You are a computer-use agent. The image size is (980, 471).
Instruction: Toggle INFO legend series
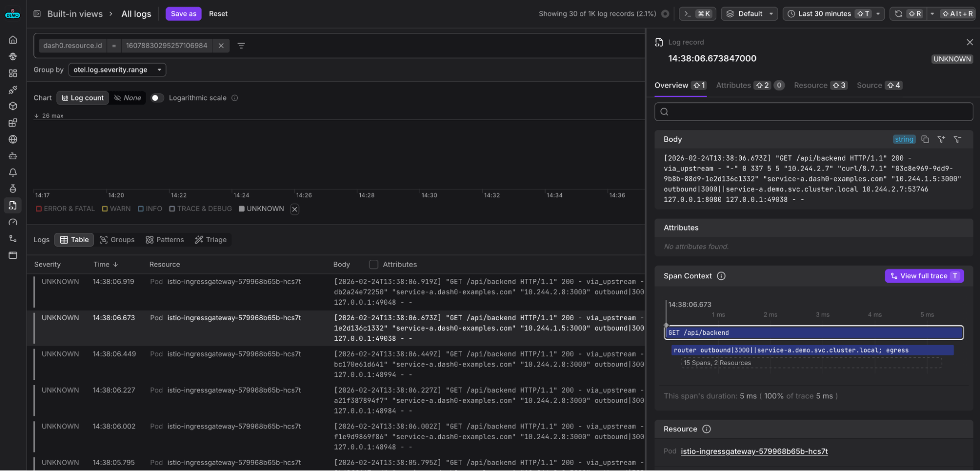[150, 209]
